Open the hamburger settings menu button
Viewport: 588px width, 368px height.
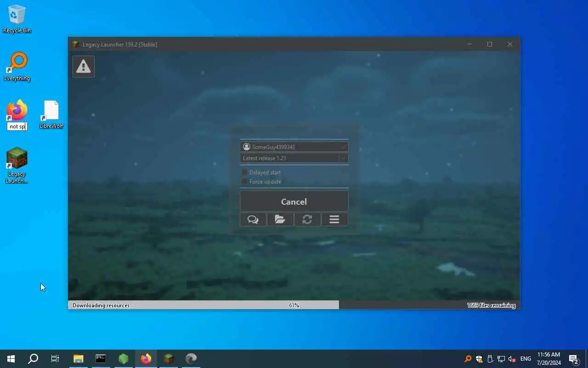tap(334, 219)
